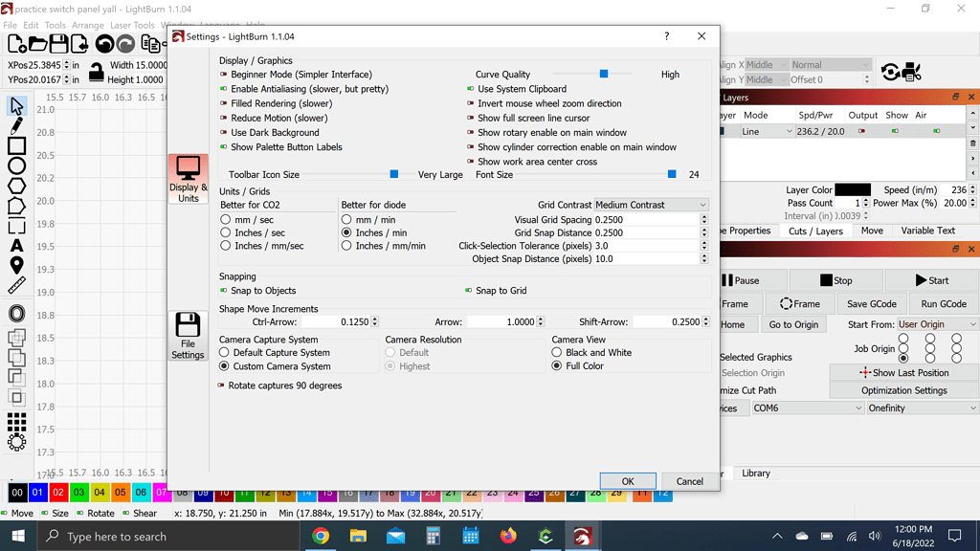Open the Offset Shapes tool
The image size is (980, 551).
[17, 313]
